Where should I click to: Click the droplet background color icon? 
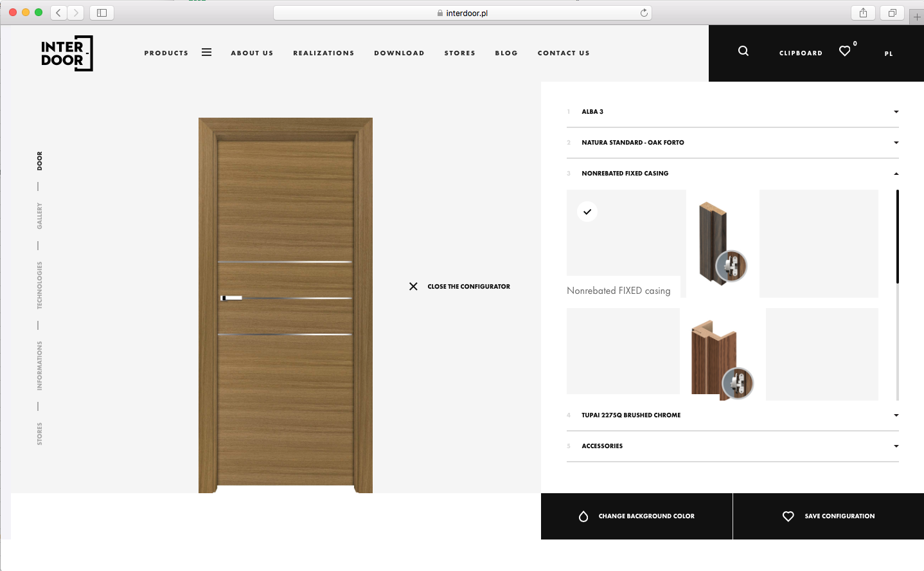[583, 516]
